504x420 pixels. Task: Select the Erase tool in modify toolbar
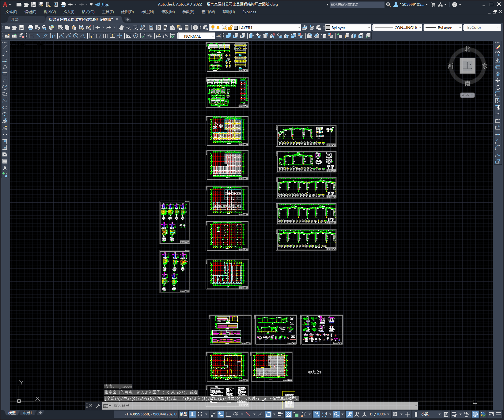point(498,47)
